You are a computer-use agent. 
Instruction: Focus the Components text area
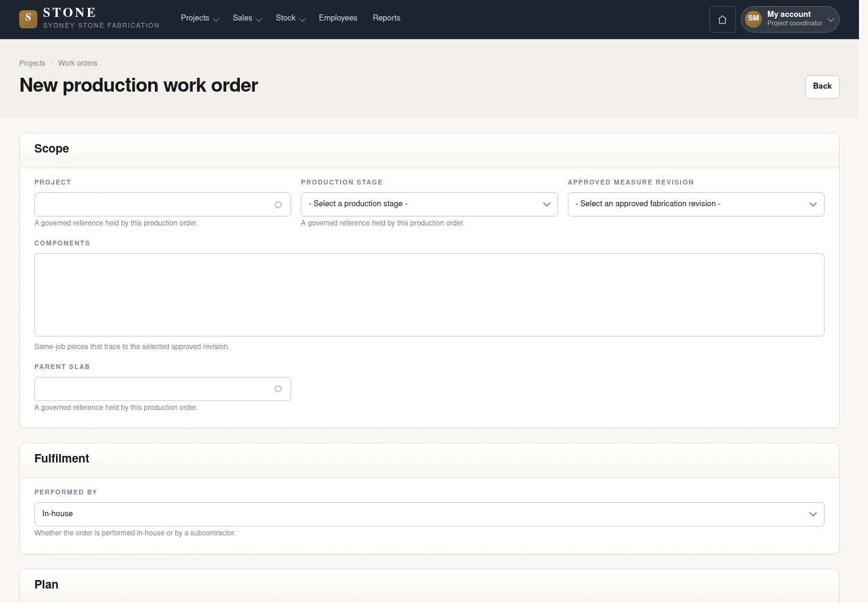pyautogui.click(x=429, y=295)
